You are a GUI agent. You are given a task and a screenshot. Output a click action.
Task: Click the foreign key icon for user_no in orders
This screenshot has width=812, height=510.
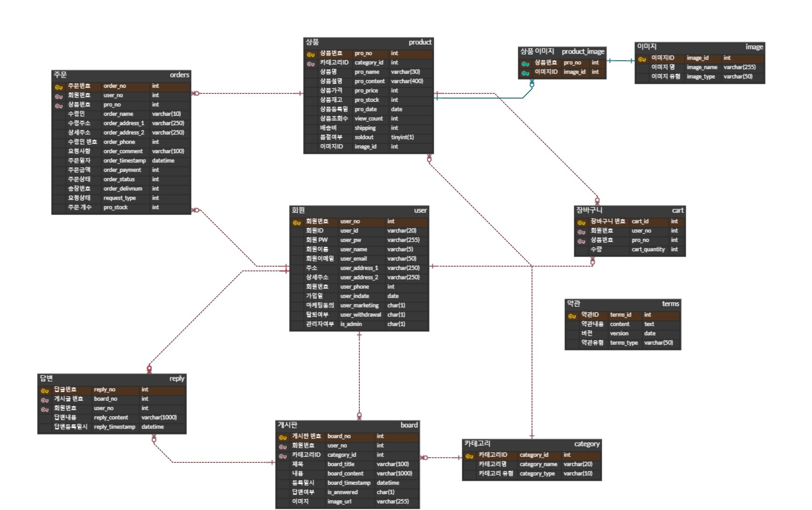coord(59,96)
